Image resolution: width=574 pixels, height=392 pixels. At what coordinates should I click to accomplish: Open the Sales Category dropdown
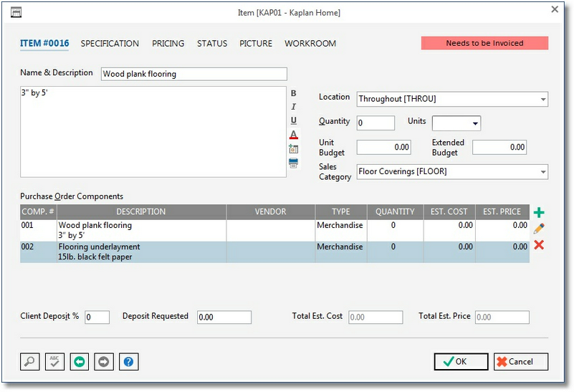pyautogui.click(x=543, y=172)
